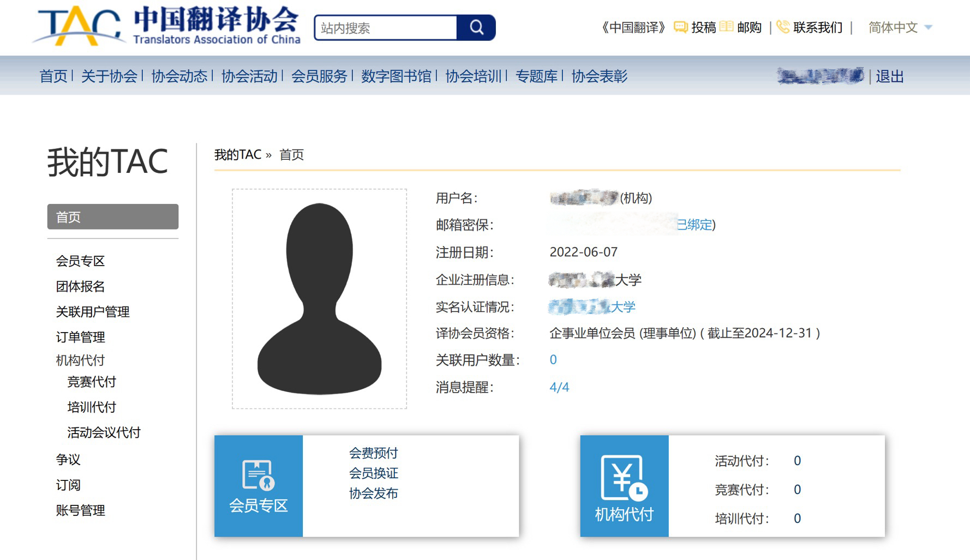Click the user avatar placeholder image

tap(319, 298)
